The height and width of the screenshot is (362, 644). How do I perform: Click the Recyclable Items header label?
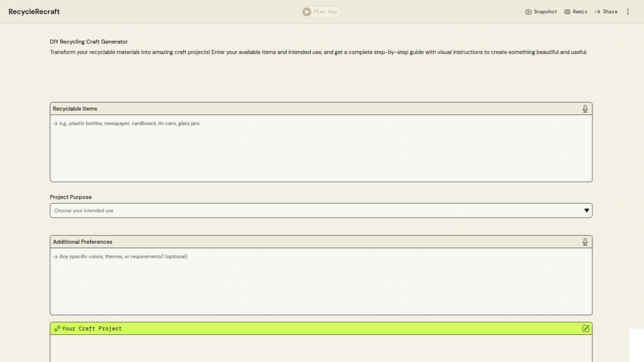pos(75,109)
